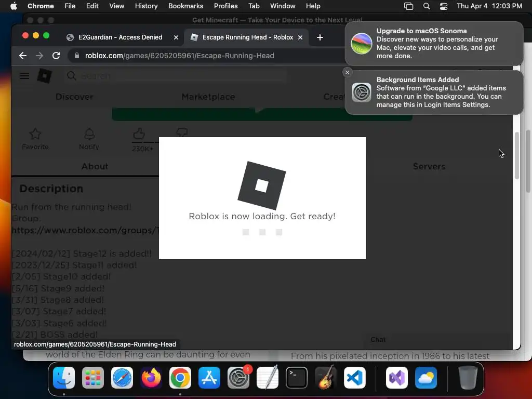
Task: Open the Marketplace page
Action: point(208,97)
